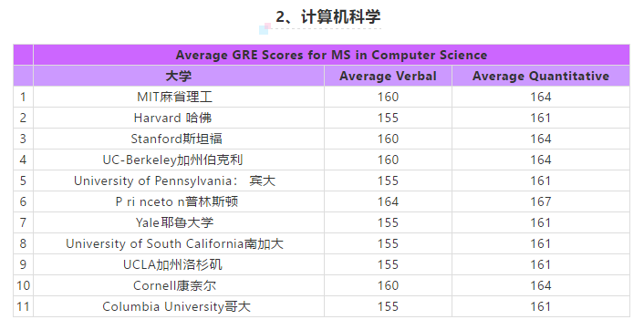Click the Average Verbal column header
The height and width of the screenshot is (330, 644).
[x=388, y=76]
